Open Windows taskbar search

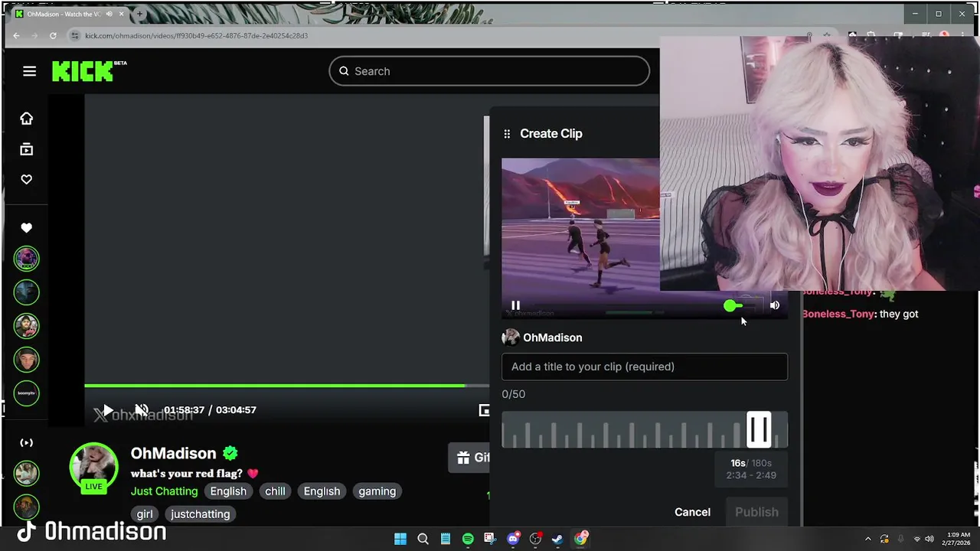(x=423, y=539)
